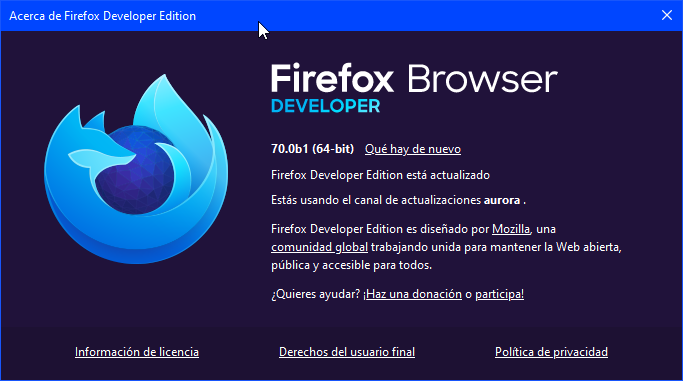Open the 'Qué hay de nuevo' link
The width and height of the screenshot is (683, 381).
[x=413, y=149]
